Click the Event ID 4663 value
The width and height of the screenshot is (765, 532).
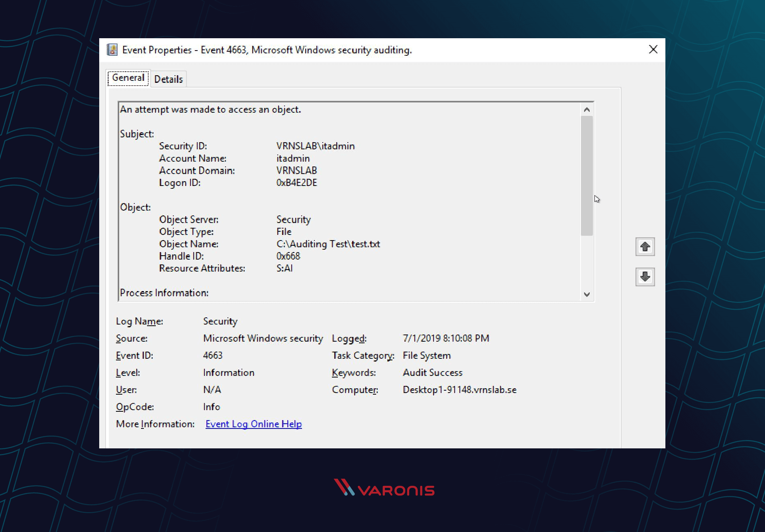[x=213, y=355]
